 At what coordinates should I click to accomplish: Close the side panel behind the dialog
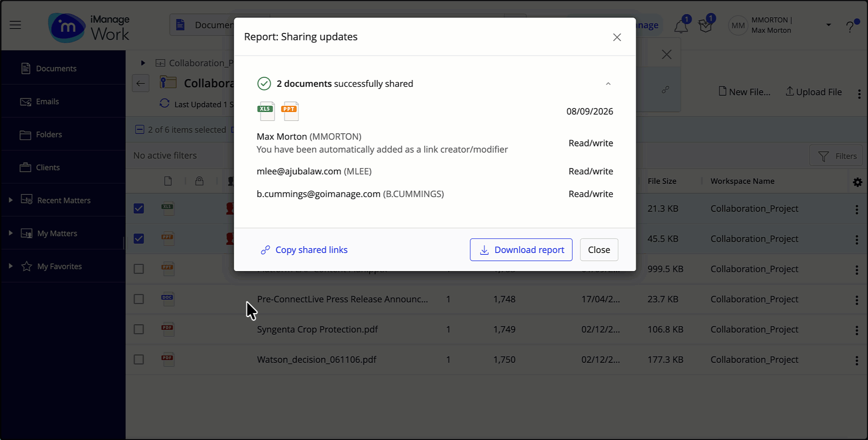pyautogui.click(x=666, y=54)
